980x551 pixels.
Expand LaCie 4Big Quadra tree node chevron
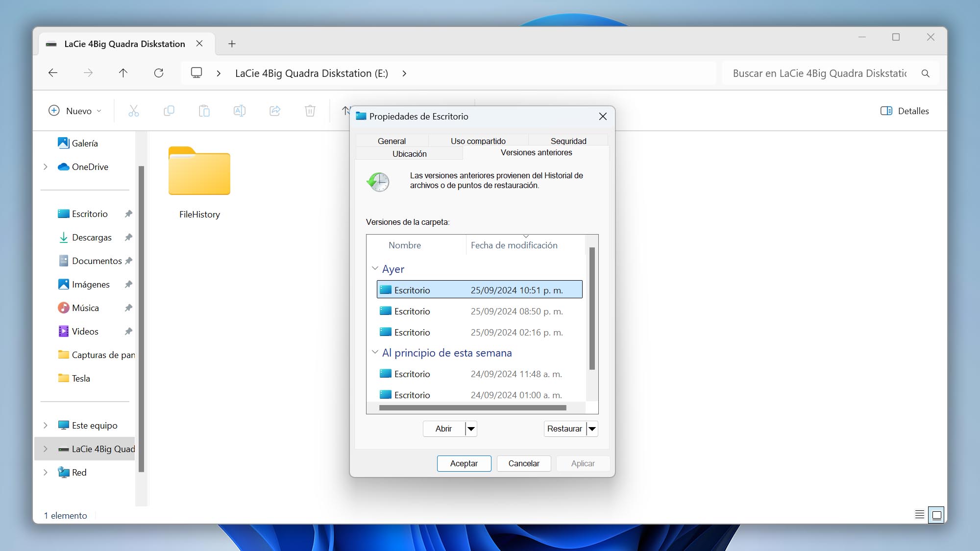[x=46, y=449]
